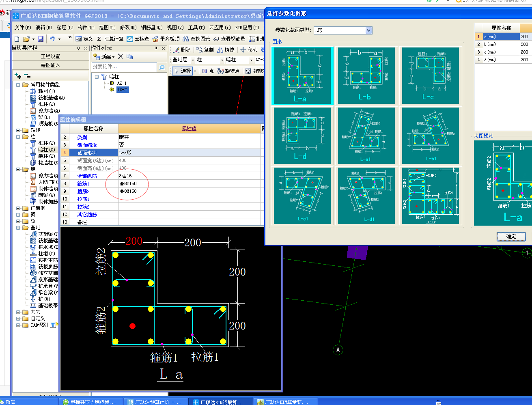
Task: Click the 箍筋1 value cell
Action: coord(189,184)
